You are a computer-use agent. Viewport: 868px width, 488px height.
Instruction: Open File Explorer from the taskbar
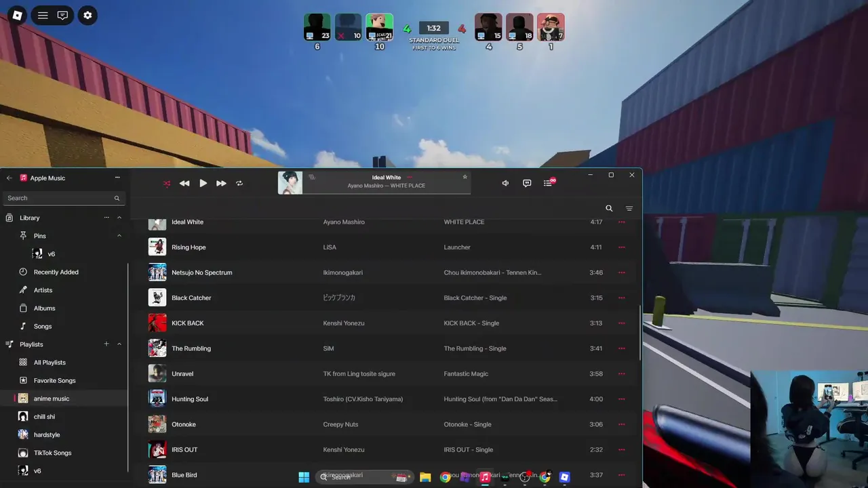coord(425,477)
